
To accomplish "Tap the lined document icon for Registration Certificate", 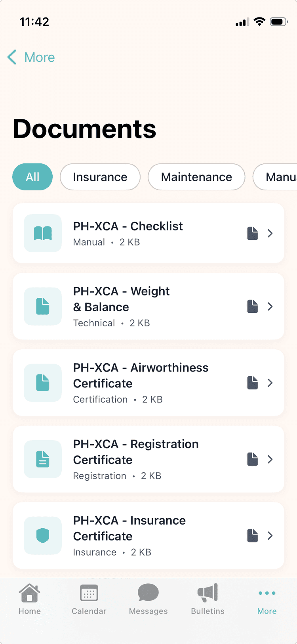I will coord(43,459).
